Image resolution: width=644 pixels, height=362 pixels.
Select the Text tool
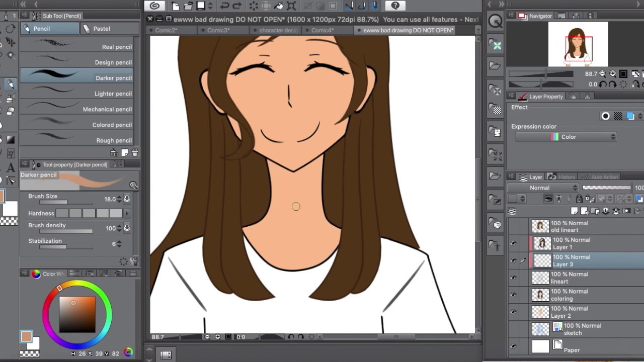click(10, 167)
